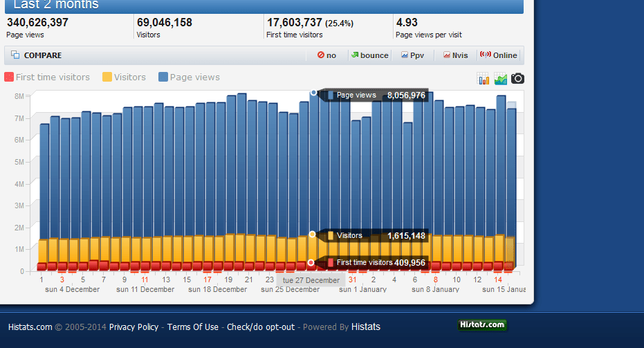Click the camera snapshot icon

click(517, 78)
